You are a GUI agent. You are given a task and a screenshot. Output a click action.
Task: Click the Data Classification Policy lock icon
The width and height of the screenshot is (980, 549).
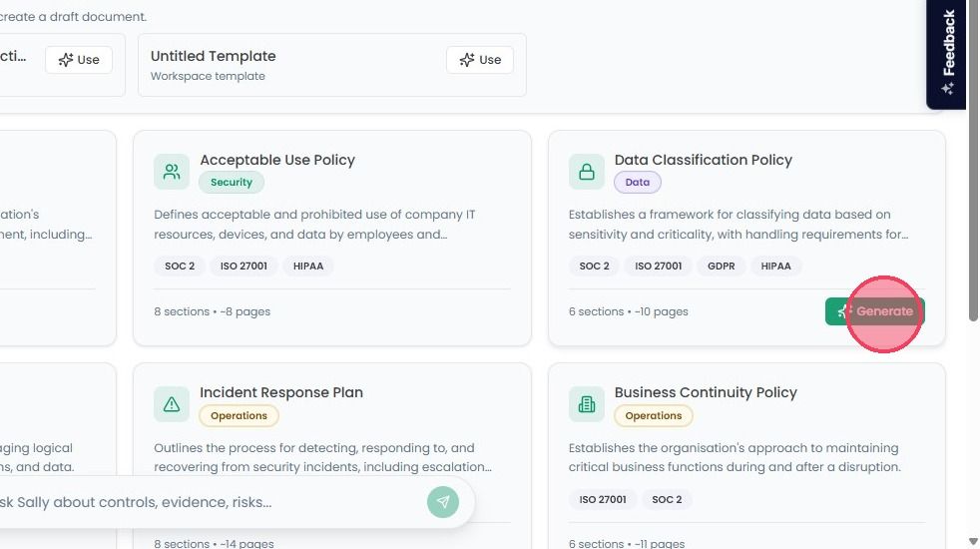click(x=586, y=172)
